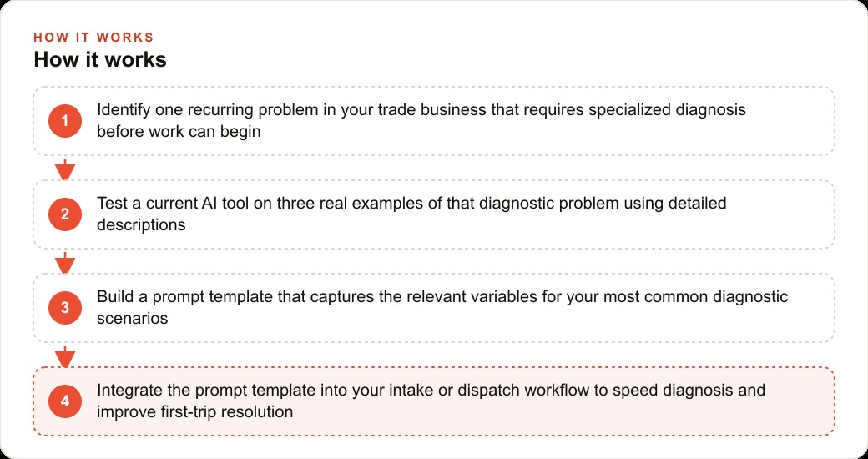Select the 'Integrate the prompt template' step text
868x459 pixels.
click(431, 401)
